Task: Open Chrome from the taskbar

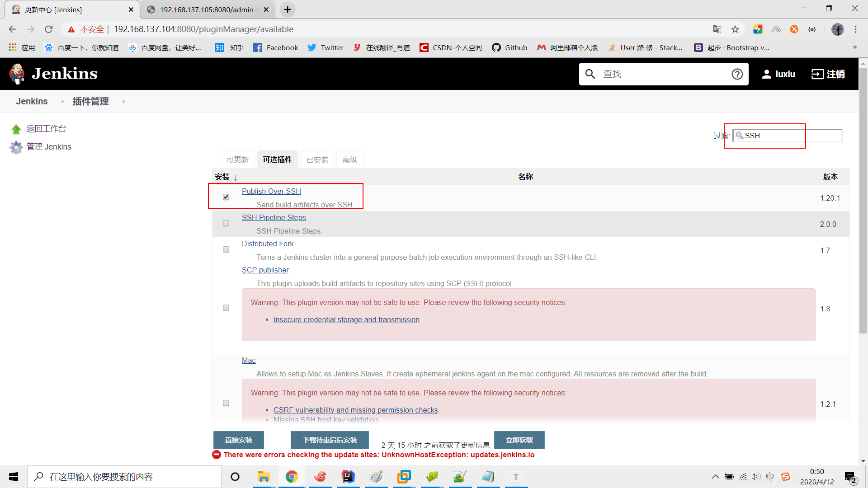Action: point(292,477)
